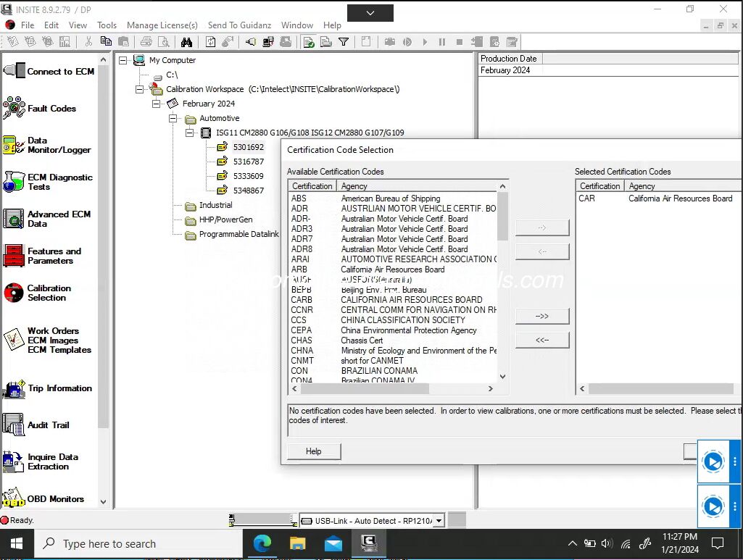This screenshot has height=560, width=743.
Task: Collapse the Automotive folder tree node
Action: [173, 118]
